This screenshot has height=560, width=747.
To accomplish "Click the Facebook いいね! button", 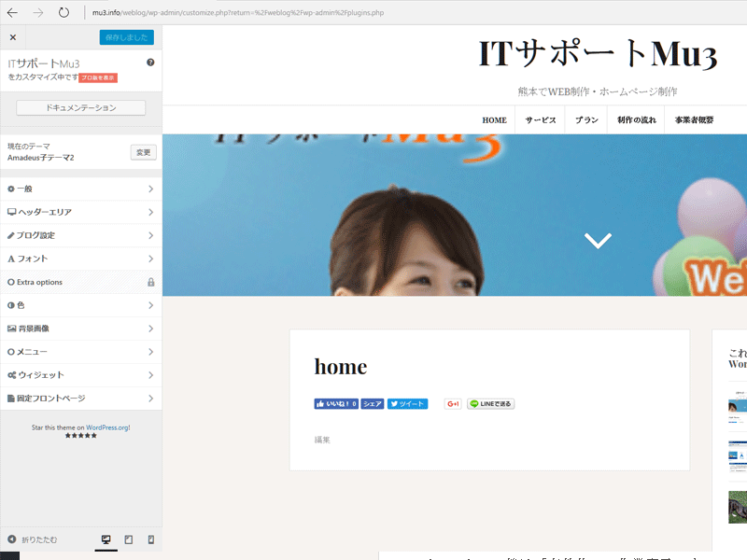I will 336,404.
